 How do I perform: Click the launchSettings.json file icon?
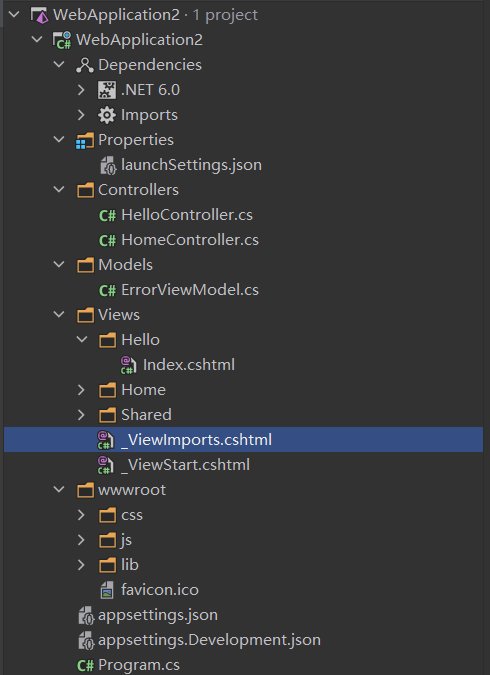tap(108, 165)
